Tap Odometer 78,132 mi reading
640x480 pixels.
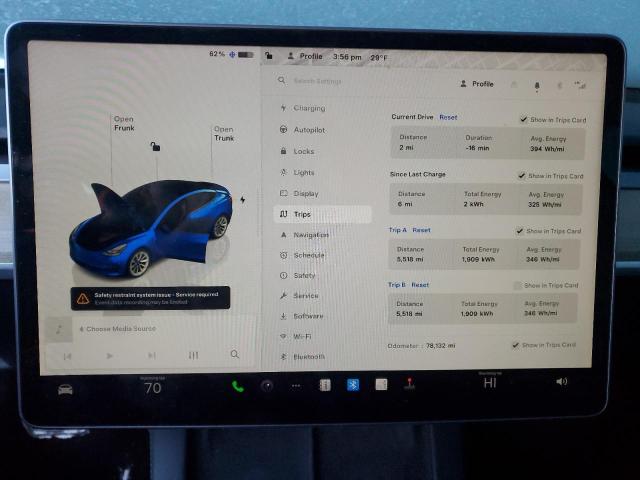421,346
